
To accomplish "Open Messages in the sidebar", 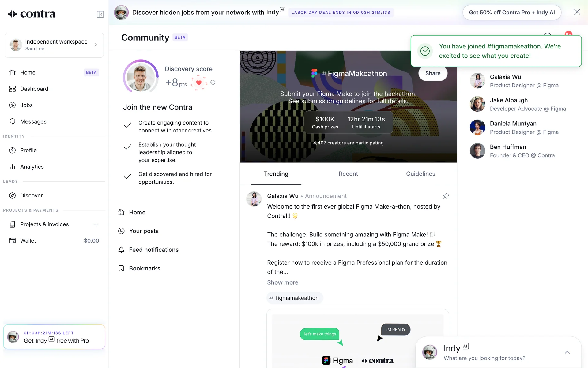I will coord(54,121).
